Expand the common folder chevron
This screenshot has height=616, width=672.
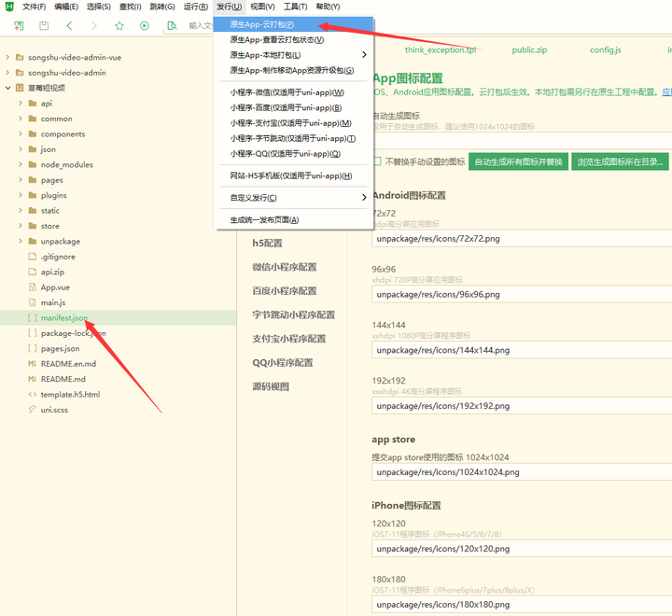[21, 119]
